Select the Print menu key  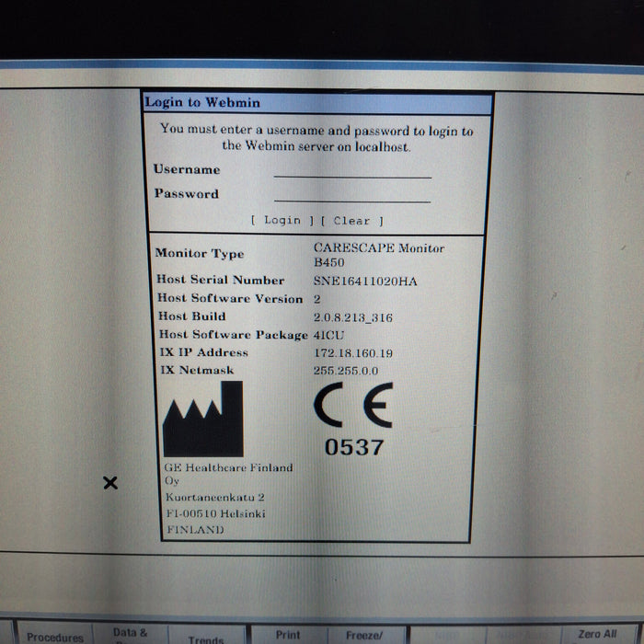click(288, 635)
